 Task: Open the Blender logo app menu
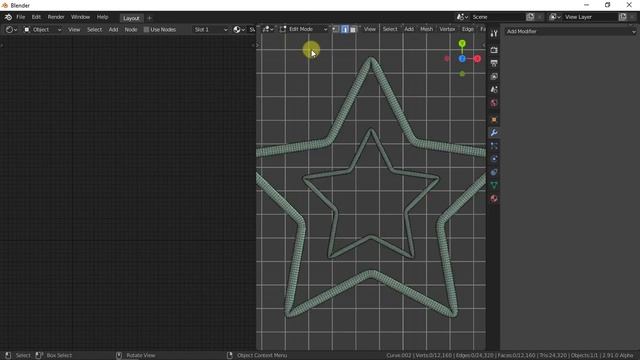(8, 17)
